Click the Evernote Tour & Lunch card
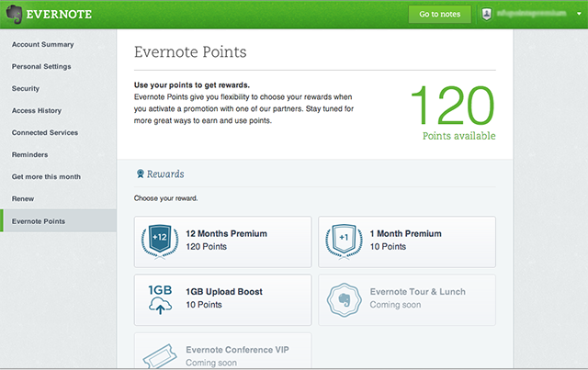 tap(407, 300)
